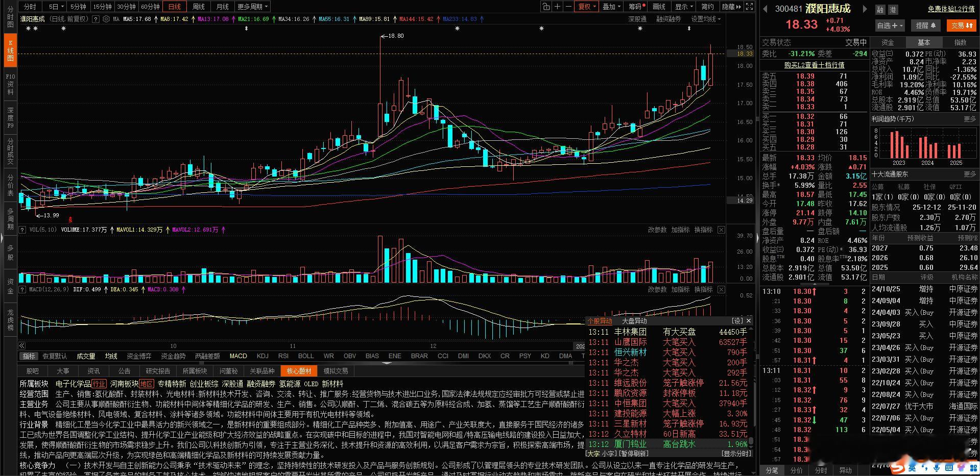Open the [设] settings of 个股异动

click(737, 321)
